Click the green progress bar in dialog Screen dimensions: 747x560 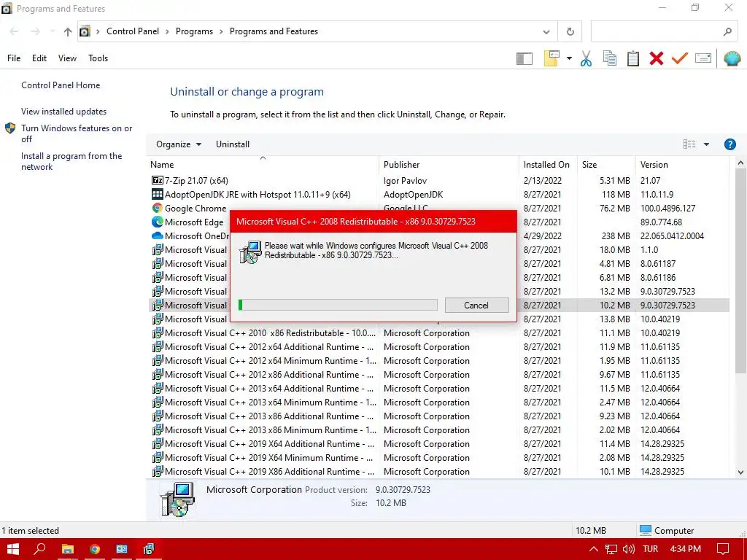click(338, 306)
